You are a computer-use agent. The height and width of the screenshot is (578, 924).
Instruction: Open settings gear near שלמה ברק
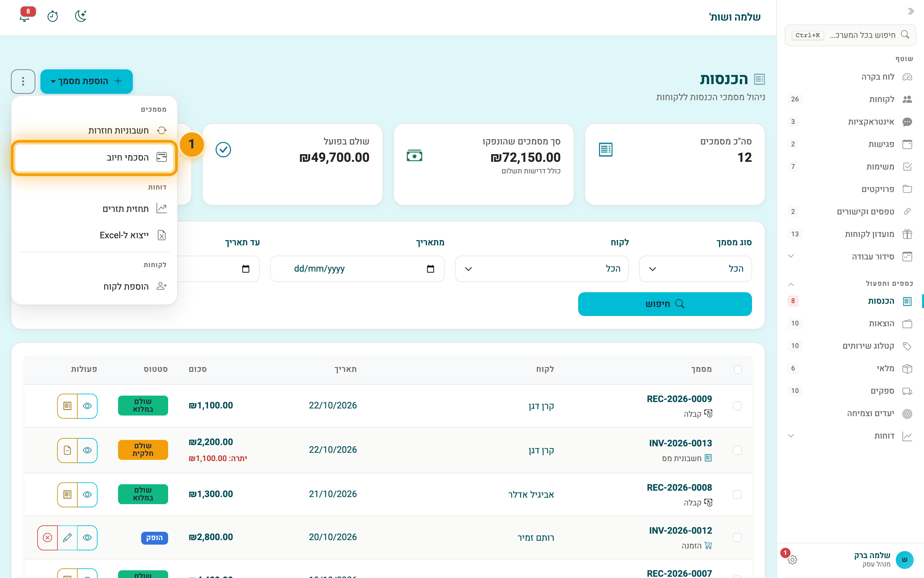(792, 560)
